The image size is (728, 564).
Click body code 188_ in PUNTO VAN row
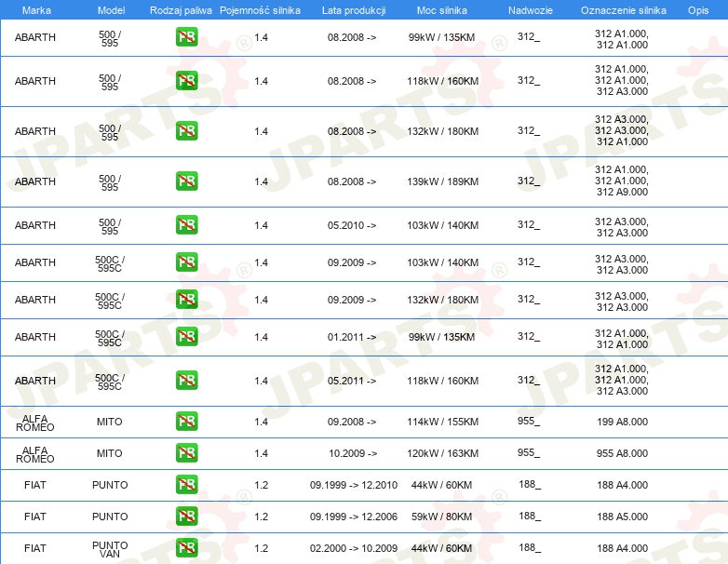pos(530,548)
